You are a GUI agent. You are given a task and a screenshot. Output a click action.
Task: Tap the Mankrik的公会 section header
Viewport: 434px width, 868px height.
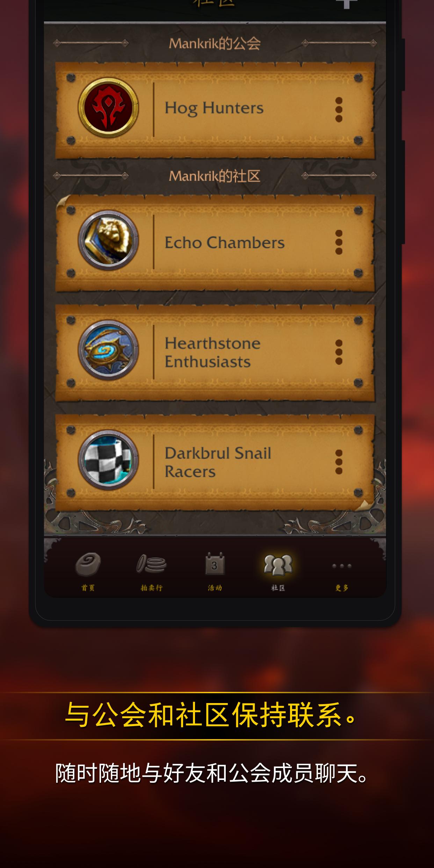[x=215, y=43]
